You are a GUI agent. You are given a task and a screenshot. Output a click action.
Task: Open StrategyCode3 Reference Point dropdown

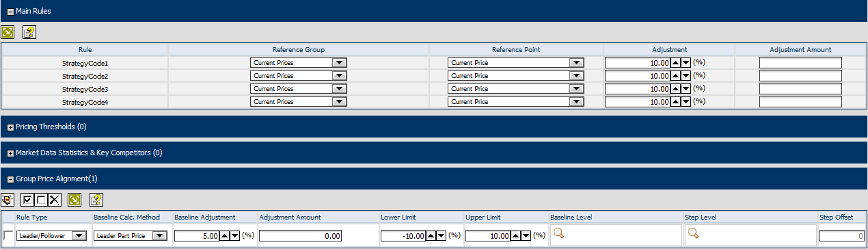577,89
